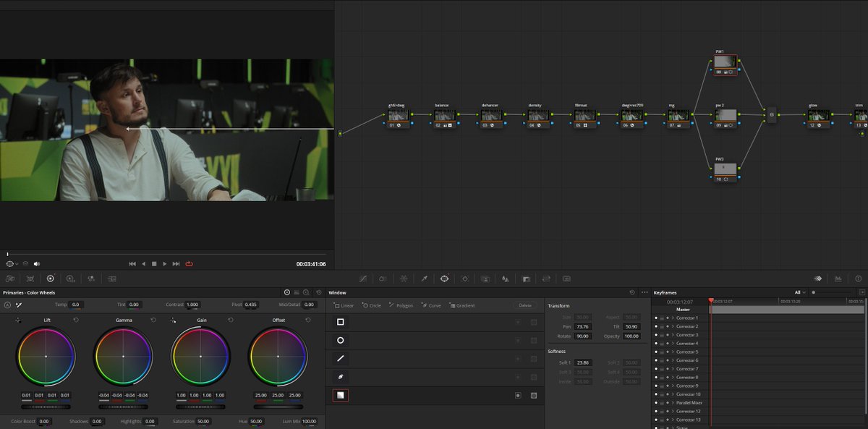Open the Key palette
868x429 pixels.
click(526, 279)
